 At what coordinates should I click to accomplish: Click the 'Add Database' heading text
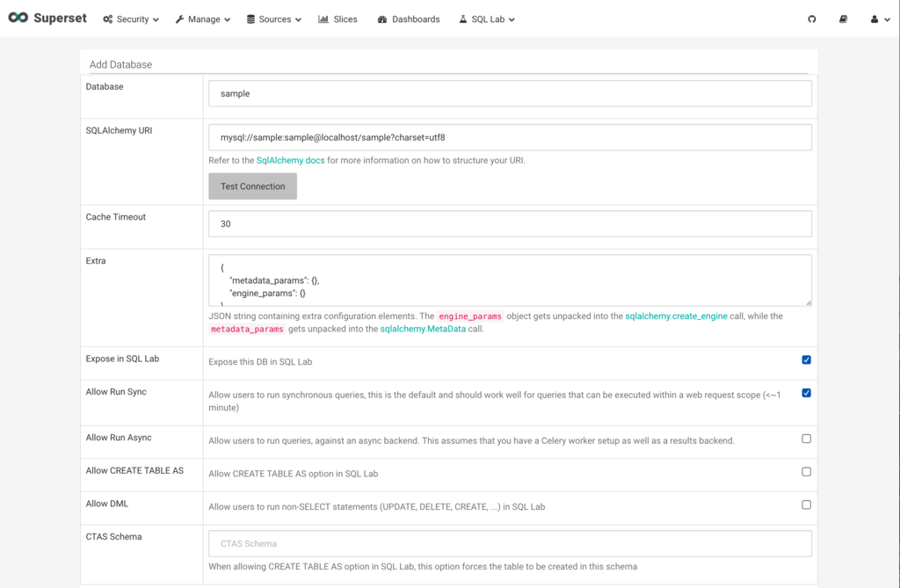point(120,64)
